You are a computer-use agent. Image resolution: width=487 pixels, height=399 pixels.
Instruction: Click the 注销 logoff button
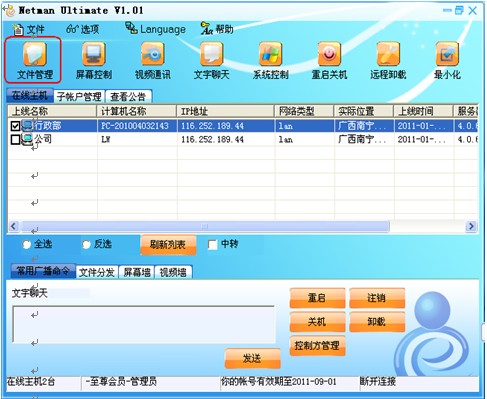[377, 298]
